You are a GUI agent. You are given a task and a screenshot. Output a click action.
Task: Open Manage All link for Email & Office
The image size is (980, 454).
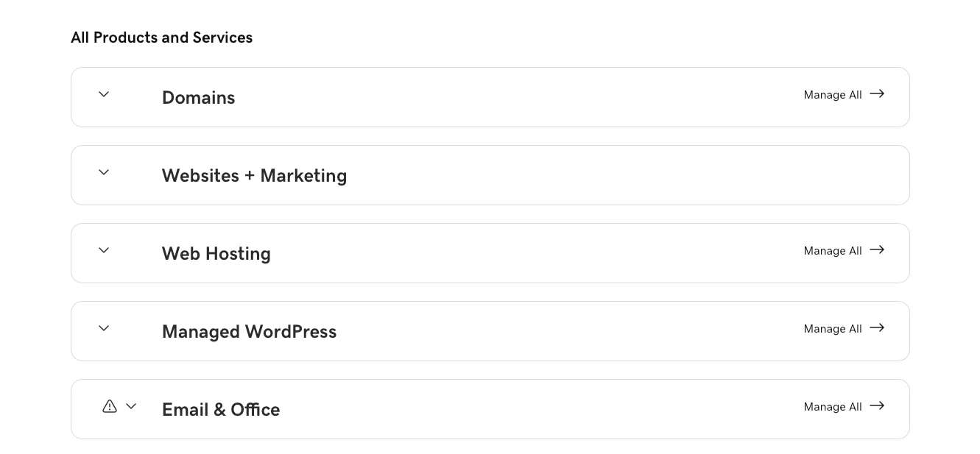click(833, 407)
